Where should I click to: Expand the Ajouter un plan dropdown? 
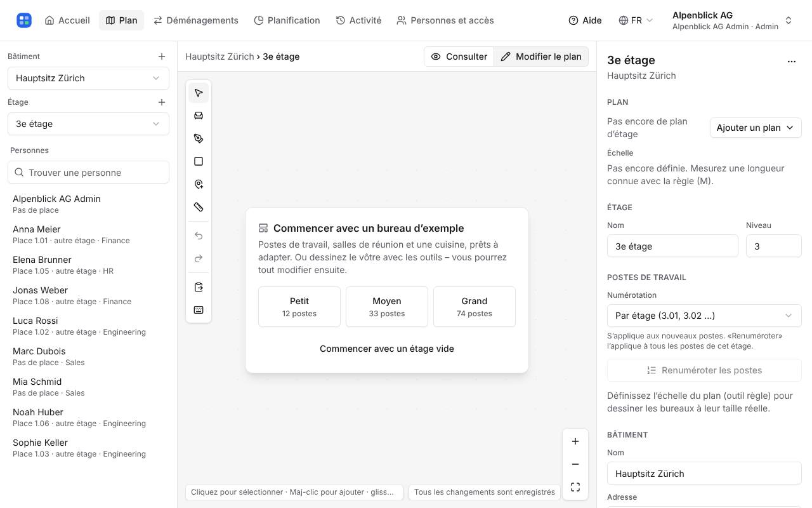click(756, 128)
